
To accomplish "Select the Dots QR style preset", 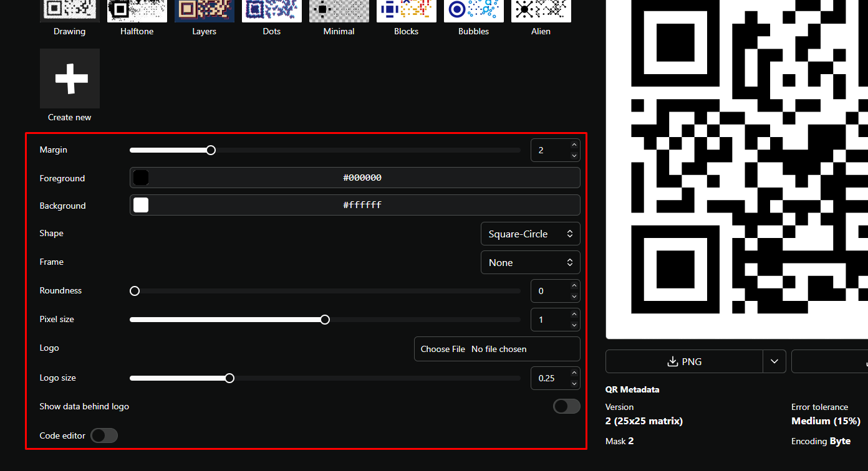I will [271, 11].
